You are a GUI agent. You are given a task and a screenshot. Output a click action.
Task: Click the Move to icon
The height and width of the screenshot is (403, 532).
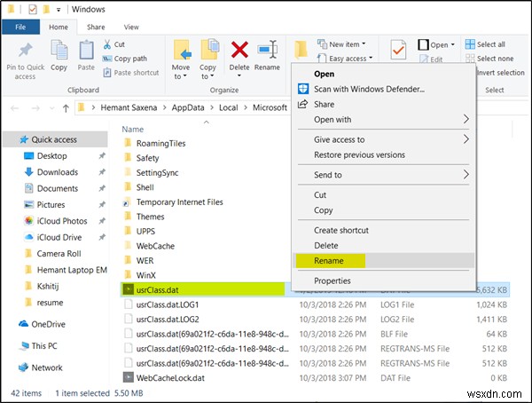pos(182,50)
